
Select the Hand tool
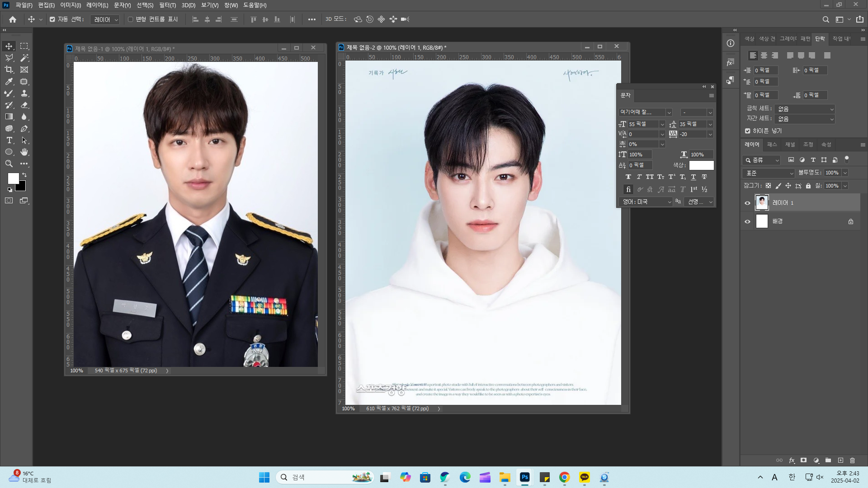tap(24, 152)
